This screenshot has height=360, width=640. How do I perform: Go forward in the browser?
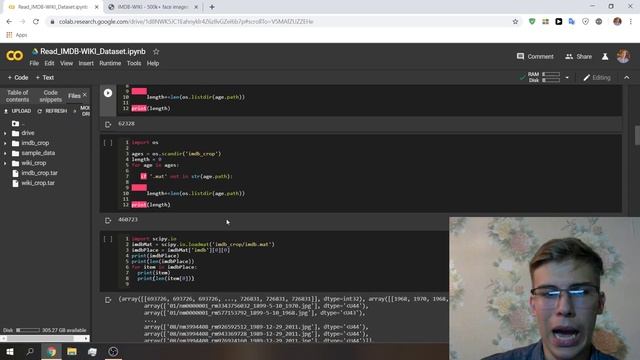pyautogui.click(x=22, y=22)
